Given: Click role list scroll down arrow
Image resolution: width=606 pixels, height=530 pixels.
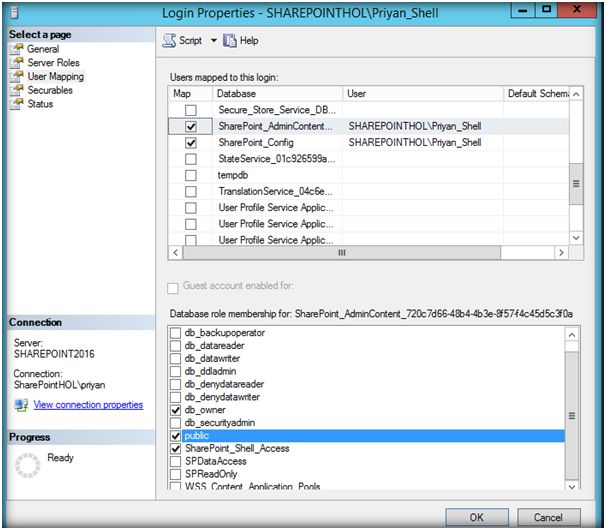Looking at the screenshot, I should pyautogui.click(x=572, y=487).
